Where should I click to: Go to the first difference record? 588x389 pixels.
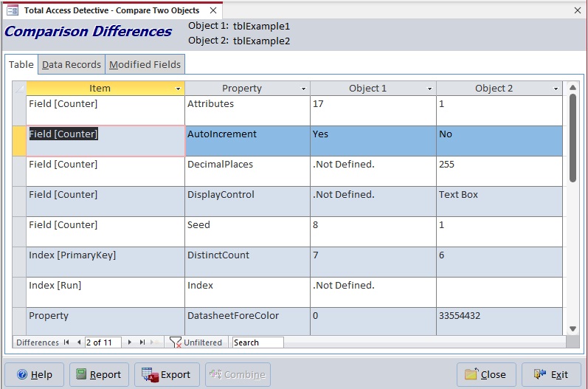tap(66, 342)
